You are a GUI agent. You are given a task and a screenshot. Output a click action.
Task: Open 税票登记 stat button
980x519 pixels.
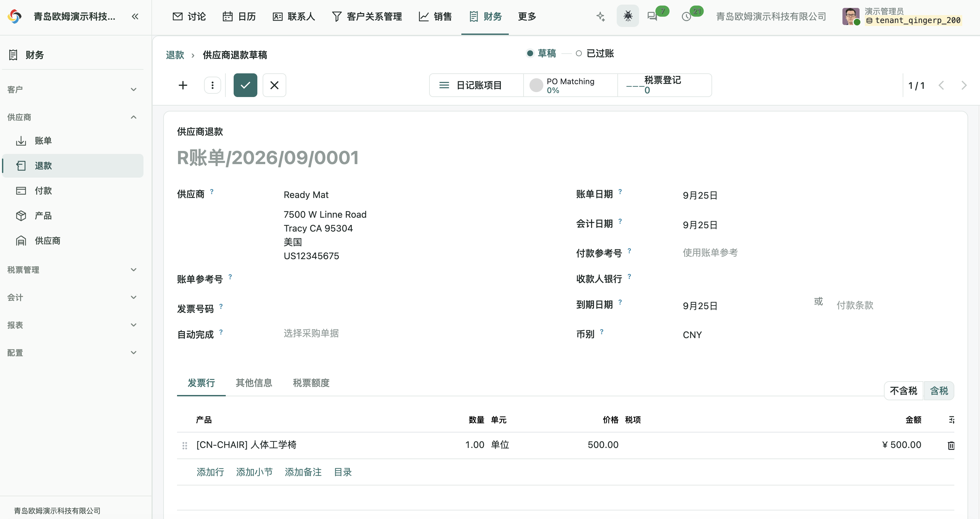(664, 85)
